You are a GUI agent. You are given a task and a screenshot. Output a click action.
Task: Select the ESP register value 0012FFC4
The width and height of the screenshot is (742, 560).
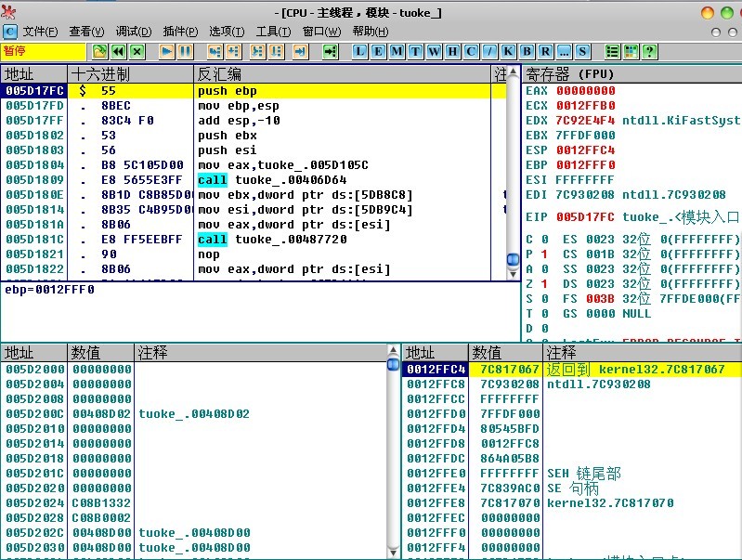[585, 150]
